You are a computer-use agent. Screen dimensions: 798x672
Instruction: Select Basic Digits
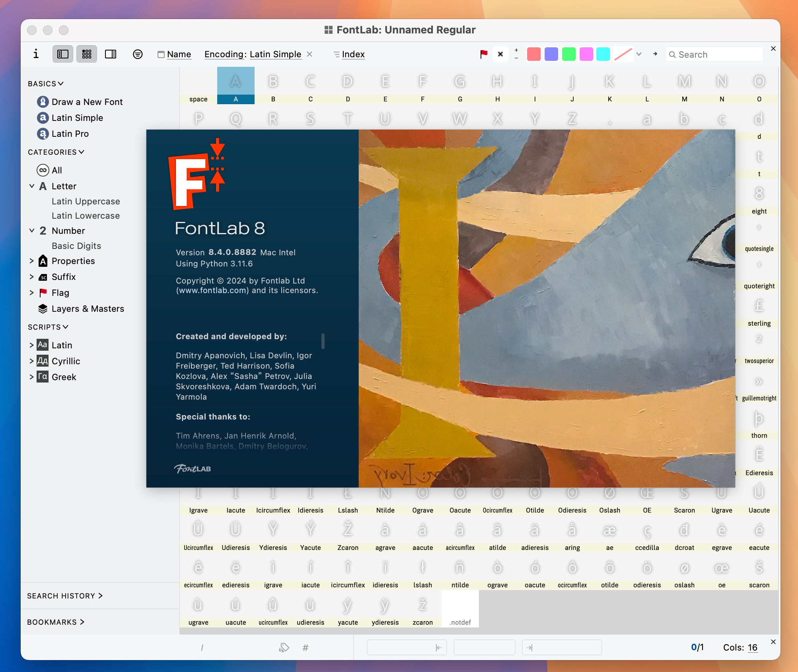pos(76,246)
